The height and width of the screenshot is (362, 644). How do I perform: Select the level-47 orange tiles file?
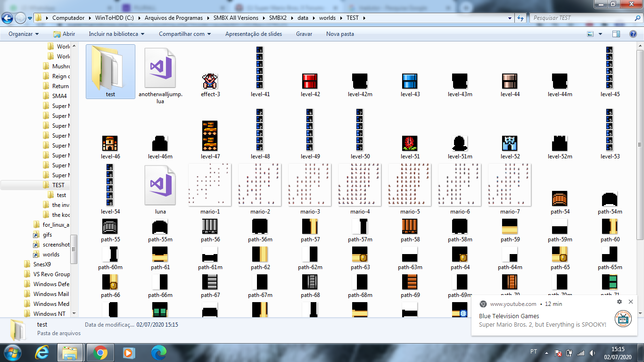pyautogui.click(x=210, y=136)
